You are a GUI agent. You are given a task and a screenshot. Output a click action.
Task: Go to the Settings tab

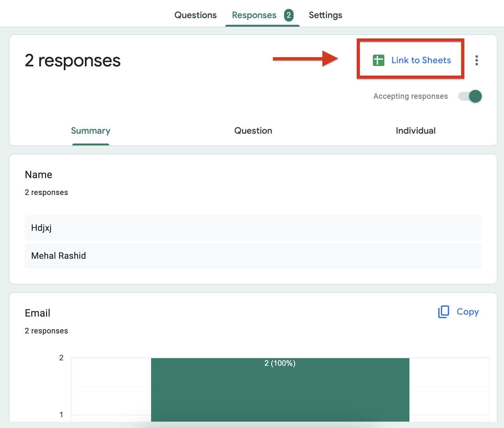pos(325,15)
